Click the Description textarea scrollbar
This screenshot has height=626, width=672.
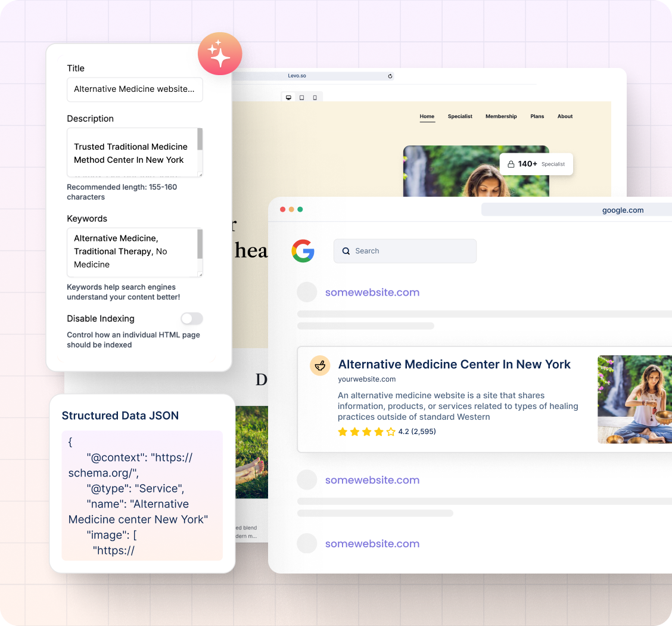tap(200, 140)
